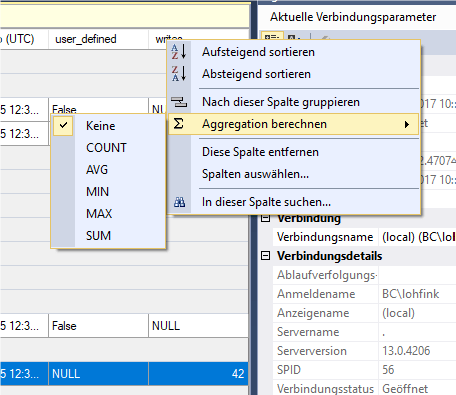Click the Servername property label
Image resolution: width=456 pixels, height=395 pixels.
tap(308, 332)
